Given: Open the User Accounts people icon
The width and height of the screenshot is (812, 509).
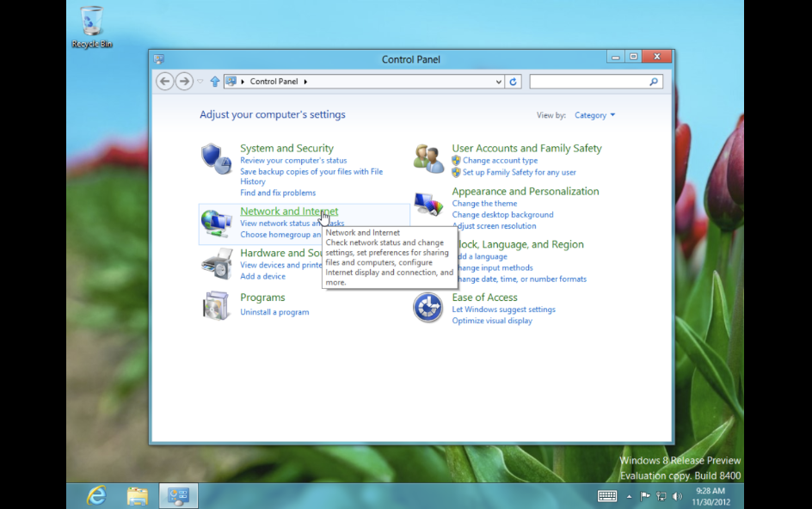Looking at the screenshot, I should 428,158.
